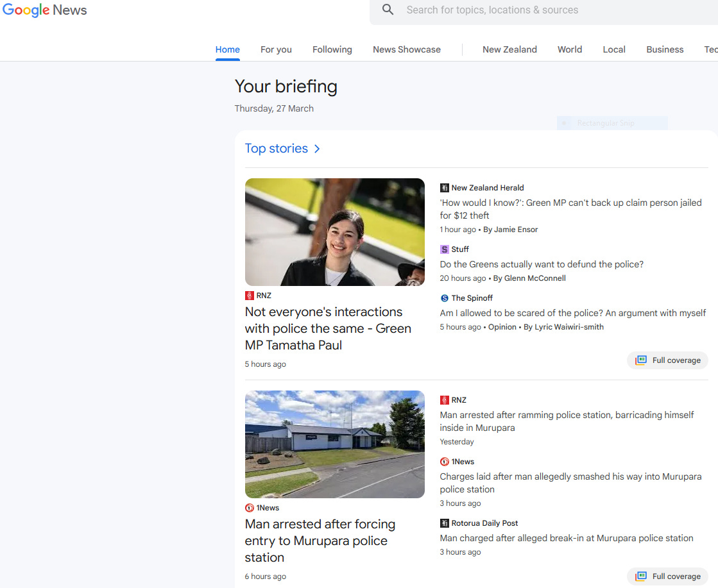The height and width of the screenshot is (588, 718).
Task: Click 'The Spinoff' source name
Action: point(472,298)
